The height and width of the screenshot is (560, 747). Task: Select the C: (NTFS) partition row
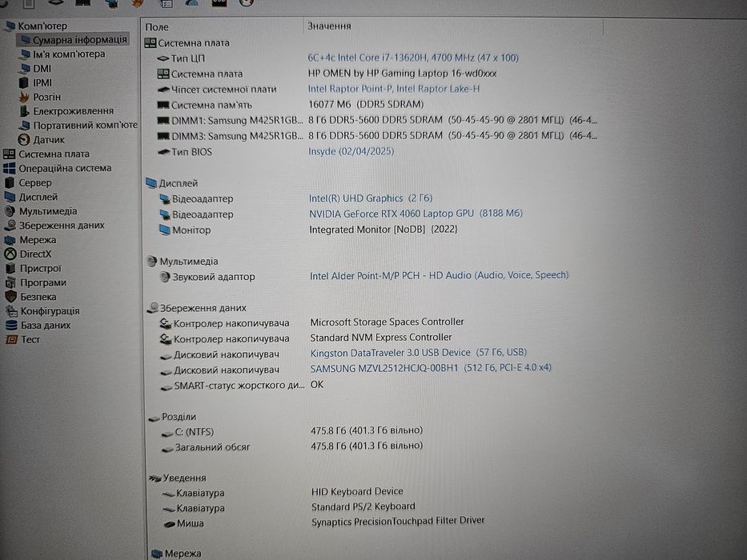point(291,431)
